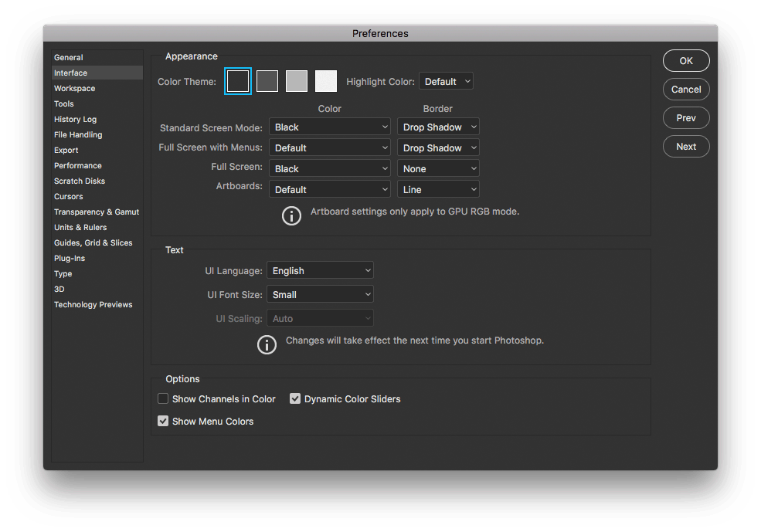Open Artboards border dropdown set to Line
Screen dimensions: 761x532
[x=438, y=190]
